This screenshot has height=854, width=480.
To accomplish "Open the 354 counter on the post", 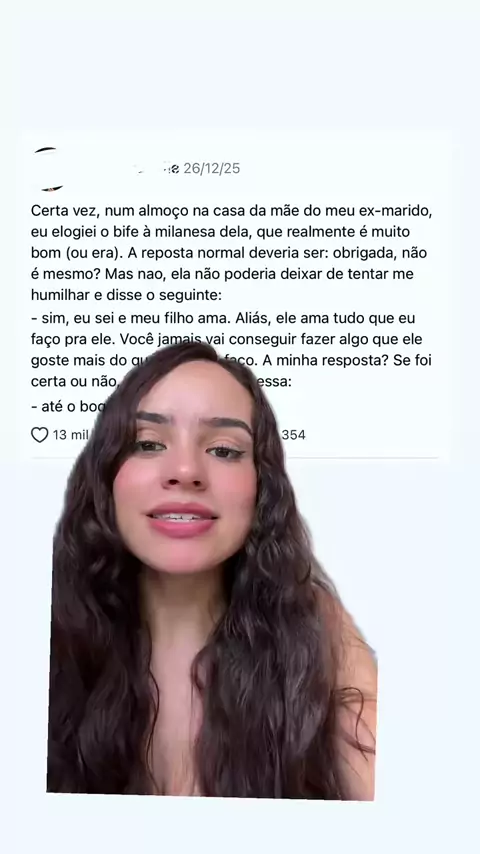I will click(293, 435).
